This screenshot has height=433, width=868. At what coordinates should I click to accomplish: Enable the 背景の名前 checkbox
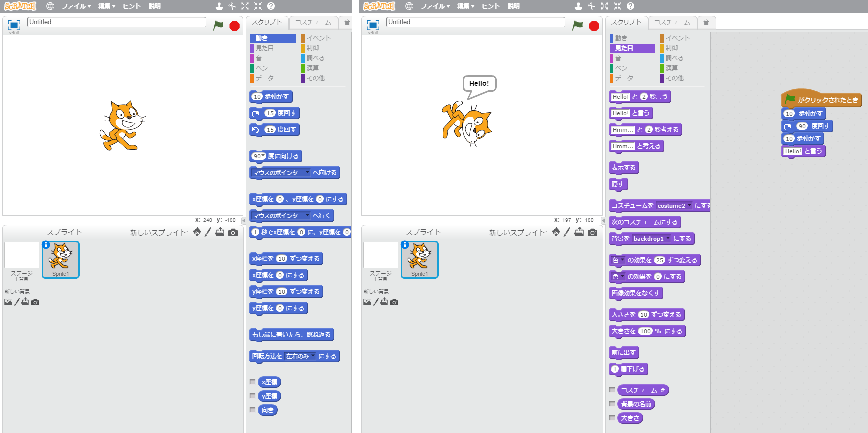point(612,404)
